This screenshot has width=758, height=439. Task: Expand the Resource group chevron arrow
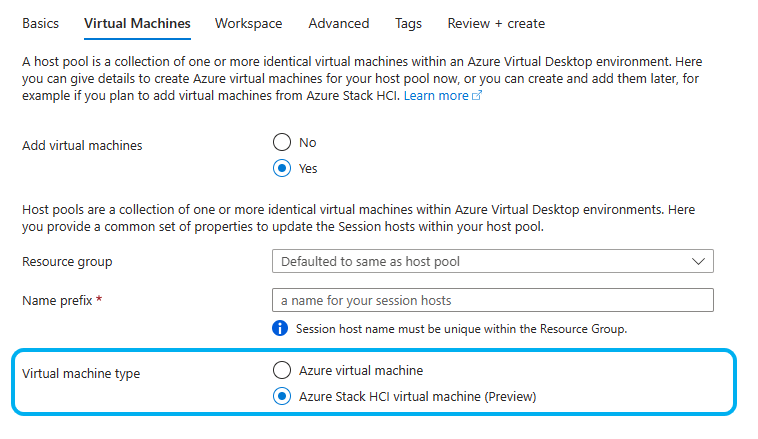pyautogui.click(x=697, y=261)
